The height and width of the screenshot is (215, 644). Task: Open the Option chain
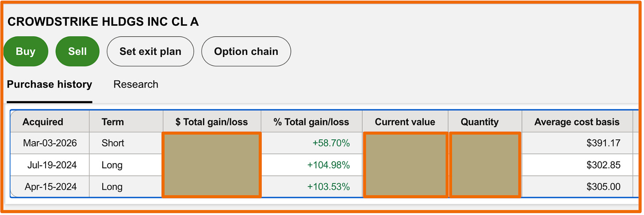tap(246, 51)
